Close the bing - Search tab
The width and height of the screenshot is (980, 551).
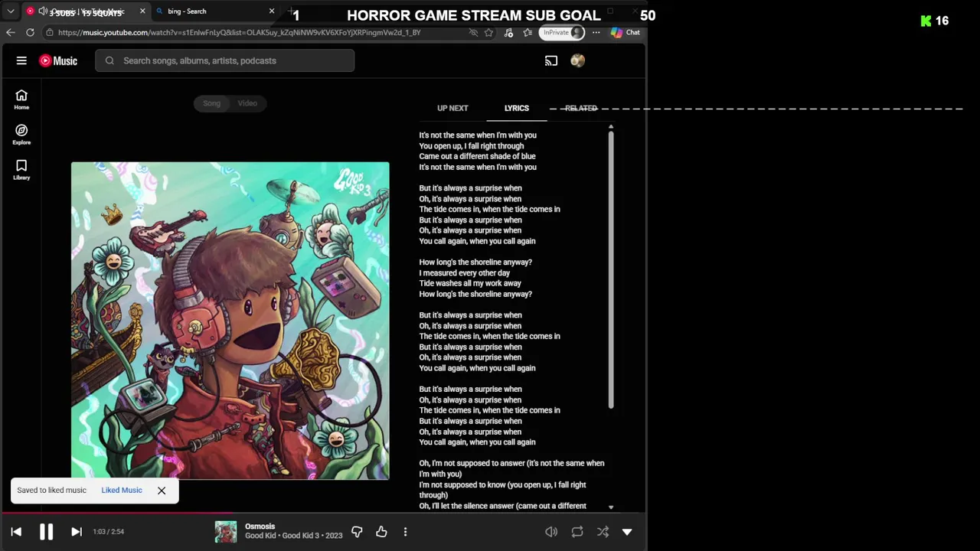272,11
